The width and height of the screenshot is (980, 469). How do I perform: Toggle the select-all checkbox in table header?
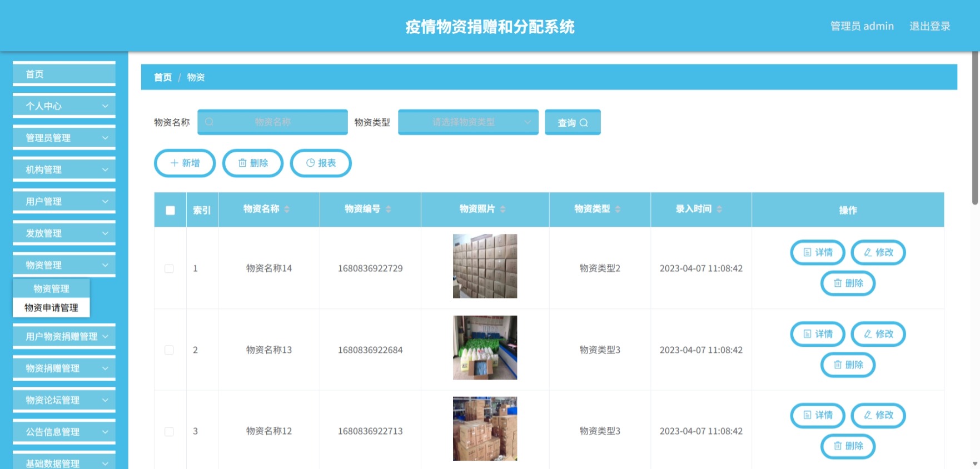point(170,210)
